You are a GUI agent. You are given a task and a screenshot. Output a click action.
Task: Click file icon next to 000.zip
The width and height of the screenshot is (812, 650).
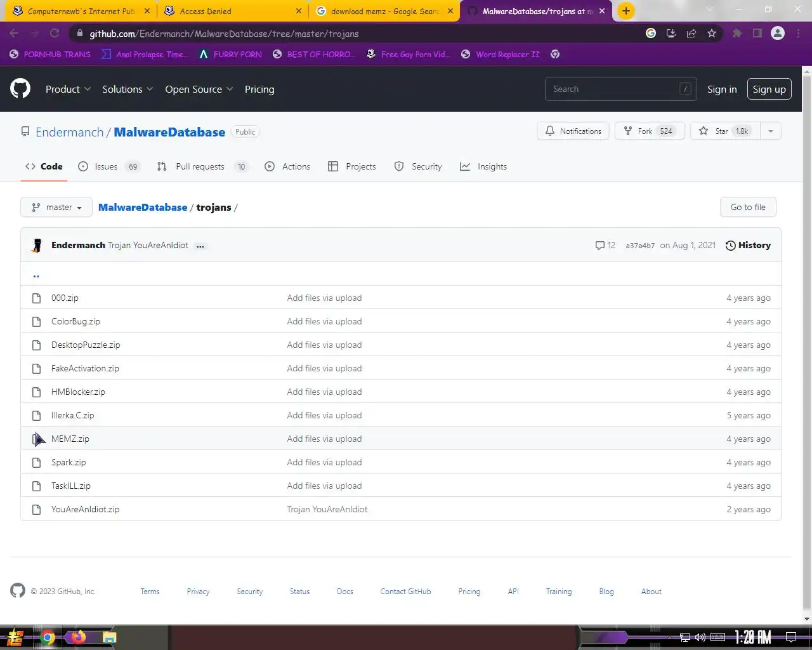pyautogui.click(x=37, y=298)
